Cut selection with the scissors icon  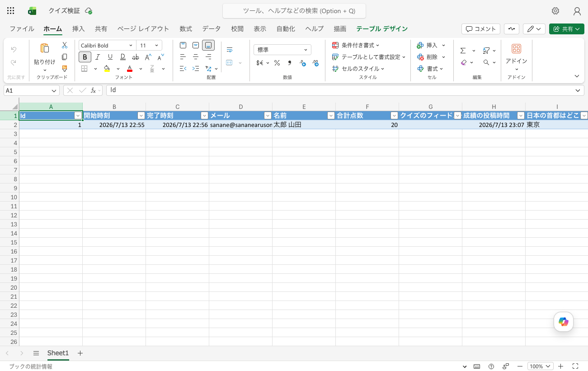65,45
